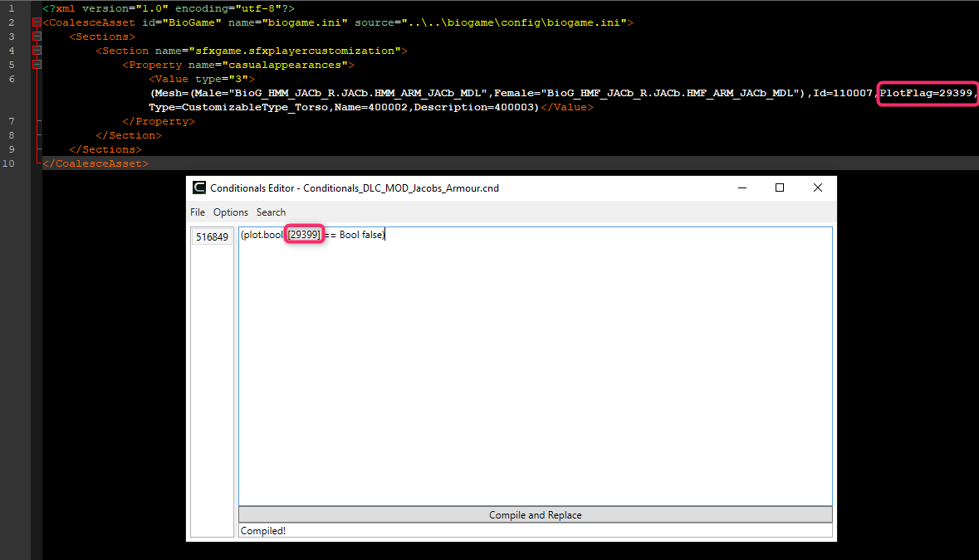Collapse the CoalesceAsset node fold marker
This screenshot has width=979, height=560.
pyautogui.click(x=37, y=22)
